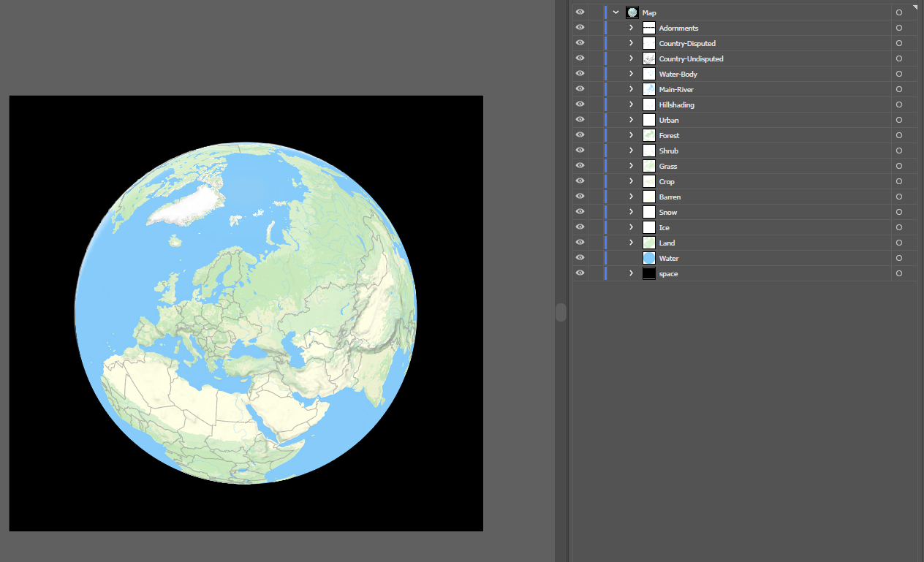Toggle the eye icon for Forest layer
This screenshot has height=562, width=924.
[x=580, y=135]
